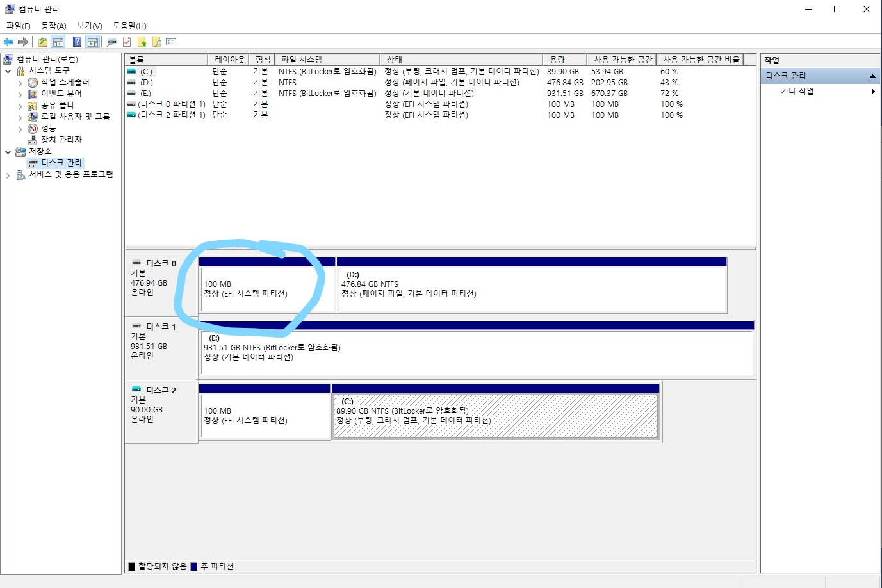
Task: Open Help via the blue question mark icon
Action: click(77, 42)
